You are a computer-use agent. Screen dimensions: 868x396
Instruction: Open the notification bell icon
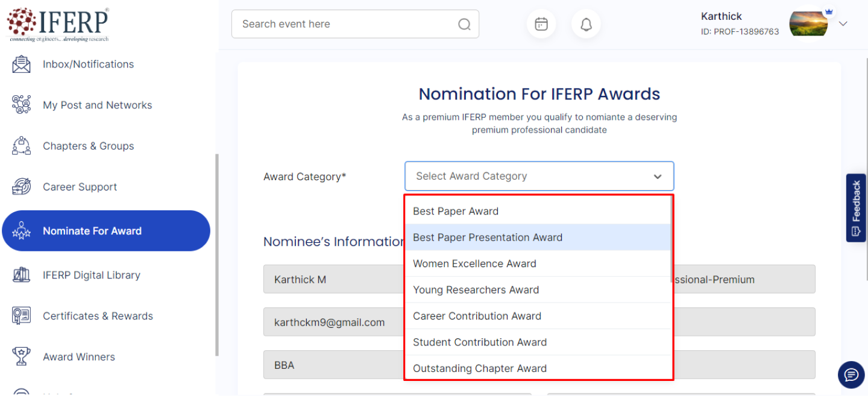(586, 24)
